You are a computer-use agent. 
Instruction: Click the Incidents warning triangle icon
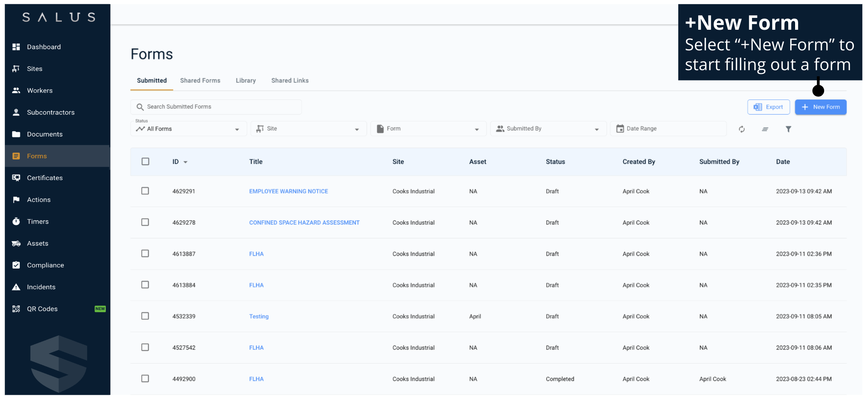click(16, 287)
